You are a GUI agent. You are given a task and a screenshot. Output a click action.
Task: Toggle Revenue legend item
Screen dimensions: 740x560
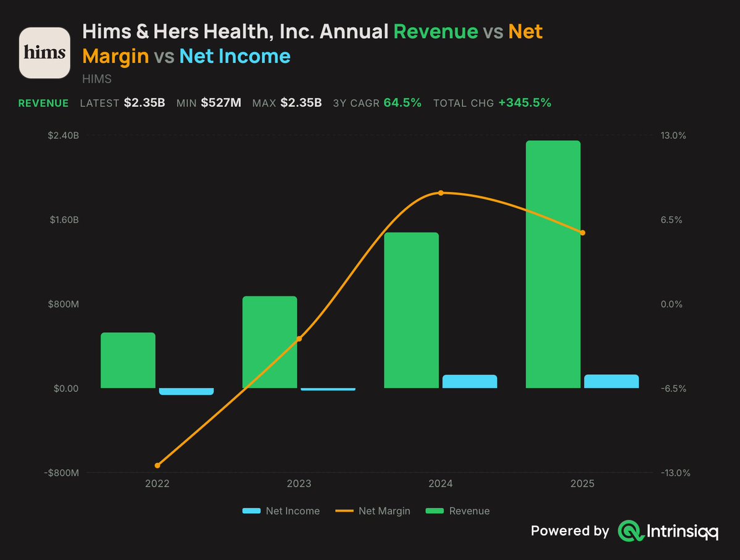coord(457,511)
